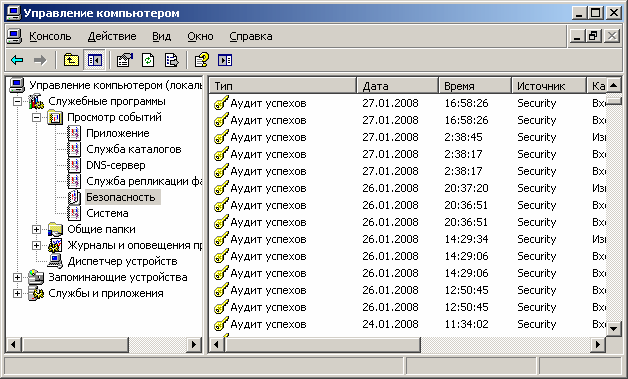Click the Общие папки folder icon
Viewport: 628px width, 379px height.
[55, 230]
